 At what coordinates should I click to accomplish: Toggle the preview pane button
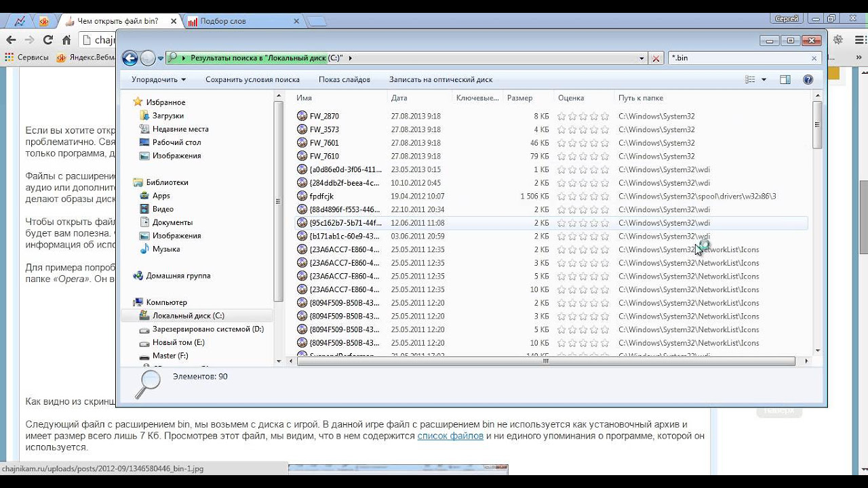[785, 79]
